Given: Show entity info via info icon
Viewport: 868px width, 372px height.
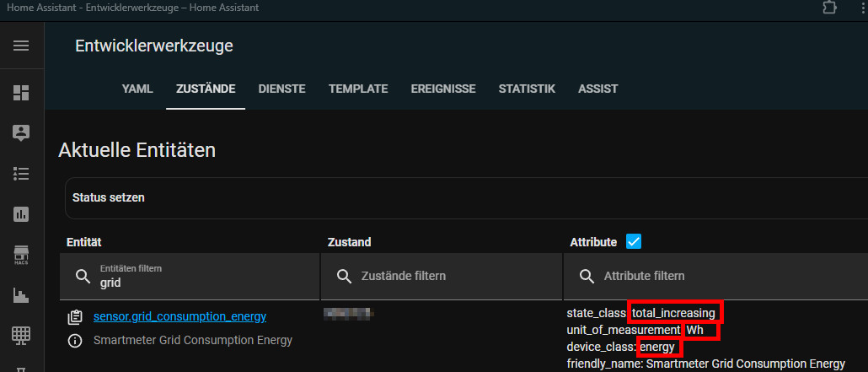Looking at the screenshot, I should pos(75,341).
